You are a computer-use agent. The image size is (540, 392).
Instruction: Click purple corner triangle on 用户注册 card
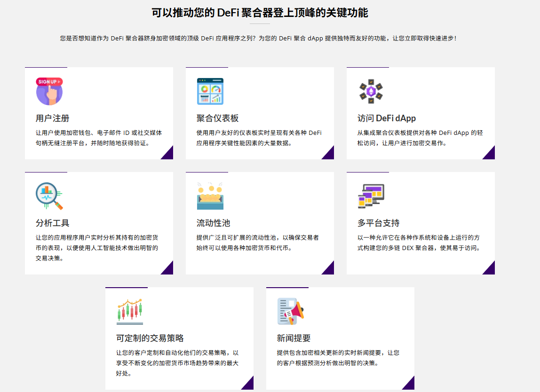(x=168, y=155)
